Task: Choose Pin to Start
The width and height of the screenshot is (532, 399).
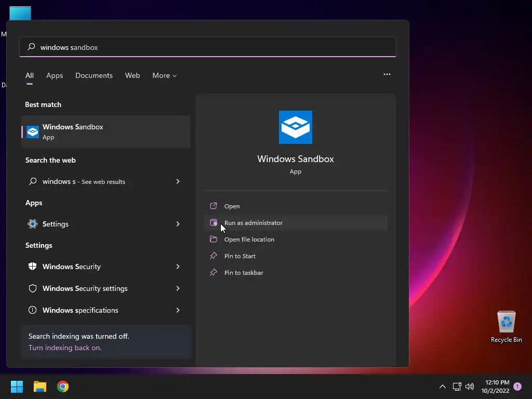Action: pos(296,256)
